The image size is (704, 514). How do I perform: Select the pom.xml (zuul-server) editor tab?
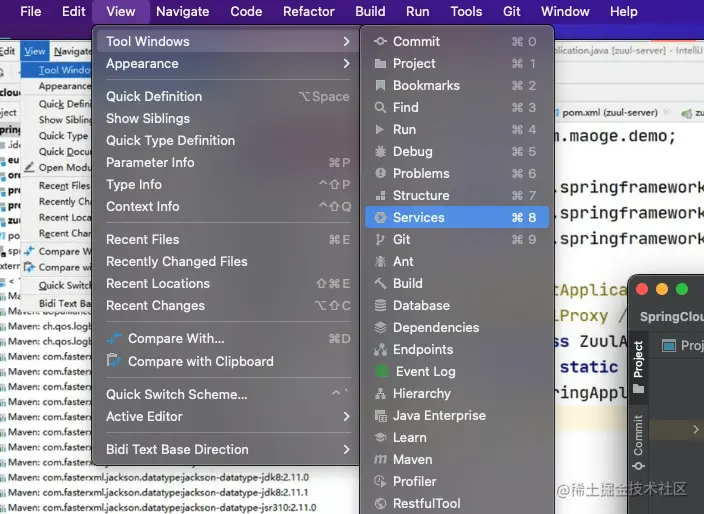609,113
